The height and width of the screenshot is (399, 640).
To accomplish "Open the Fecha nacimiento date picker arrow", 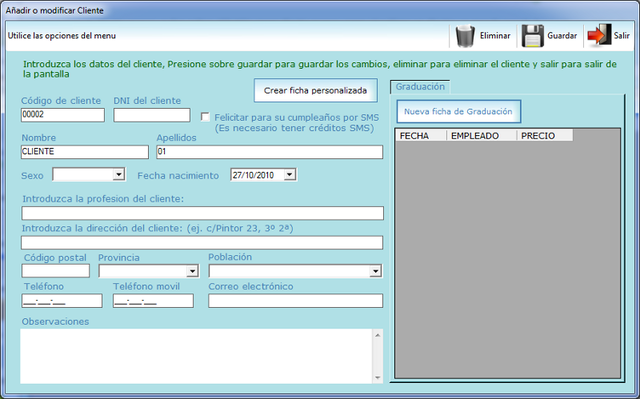I will 289,175.
